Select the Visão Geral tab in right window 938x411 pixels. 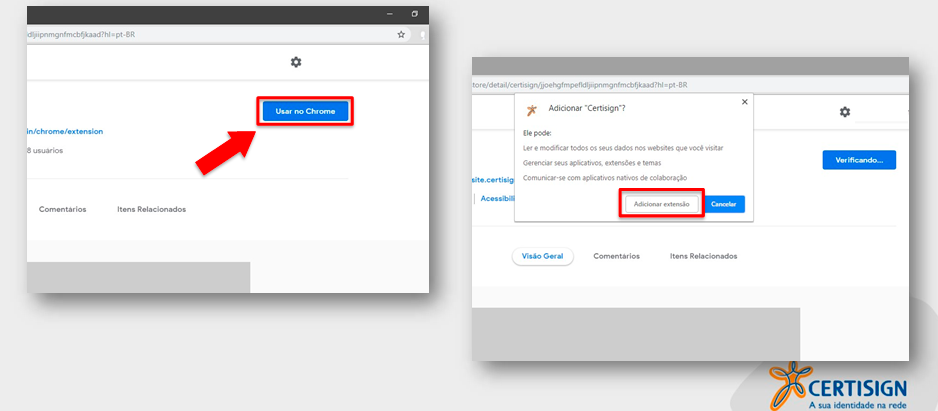point(543,256)
